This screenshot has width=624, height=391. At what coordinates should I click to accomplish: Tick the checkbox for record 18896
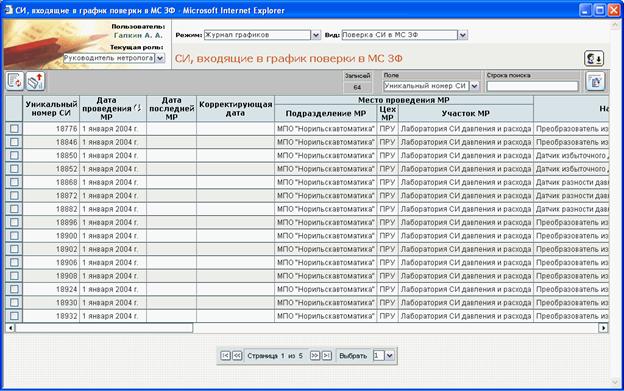coord(14,222)
